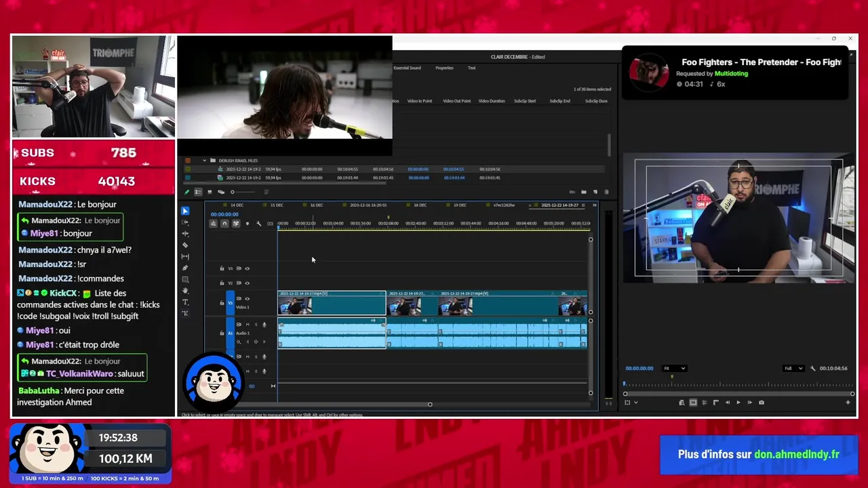Select the Ripple Edit tool
The image size is (868, 488).
pos(185,234)
